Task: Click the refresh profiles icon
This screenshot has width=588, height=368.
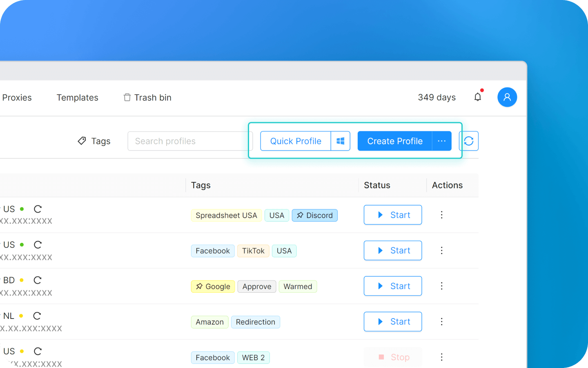Action: 469,141
